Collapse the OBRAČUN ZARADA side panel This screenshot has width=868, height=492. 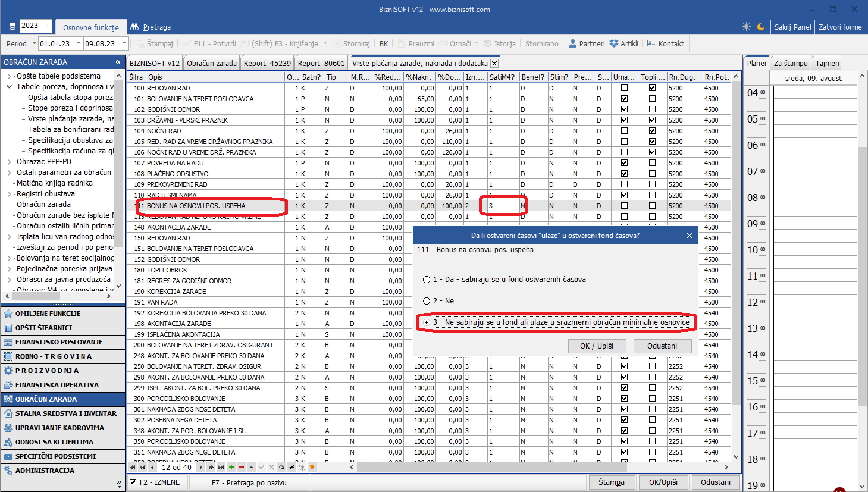[118, 62]
